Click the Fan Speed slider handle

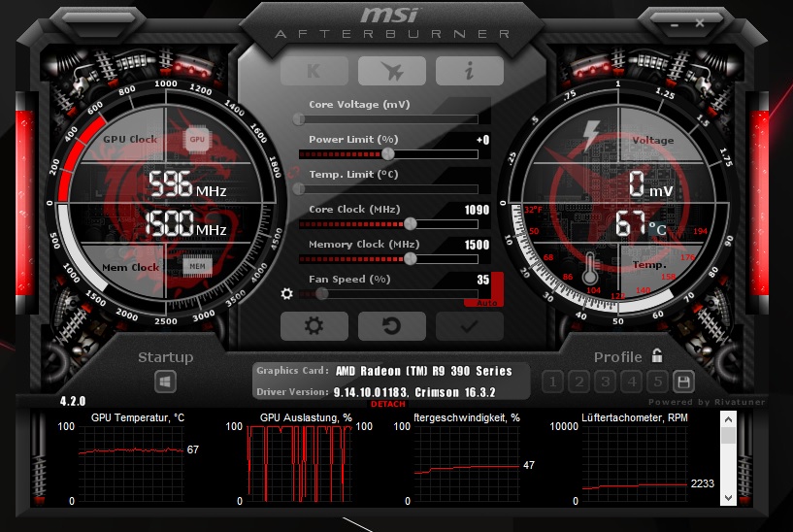(321, 293)
